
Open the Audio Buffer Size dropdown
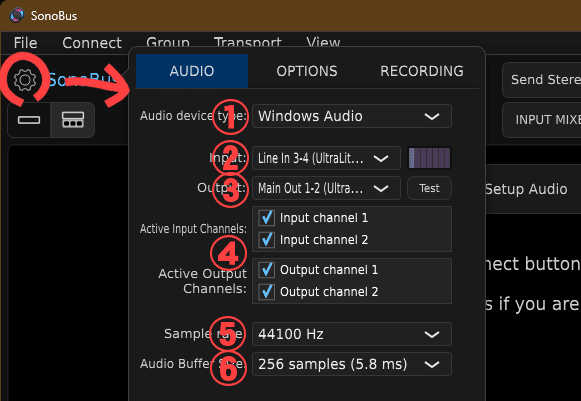click(x=352, y=364)
